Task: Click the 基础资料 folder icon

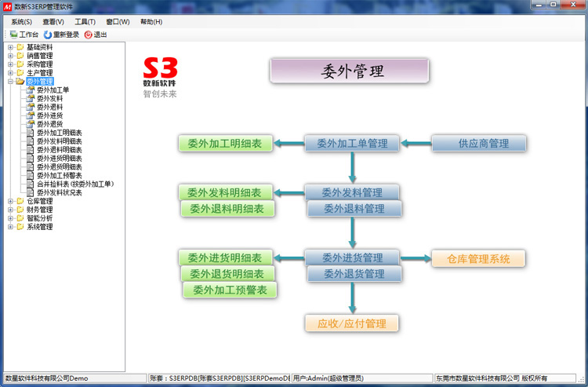Action: [20, 47]
